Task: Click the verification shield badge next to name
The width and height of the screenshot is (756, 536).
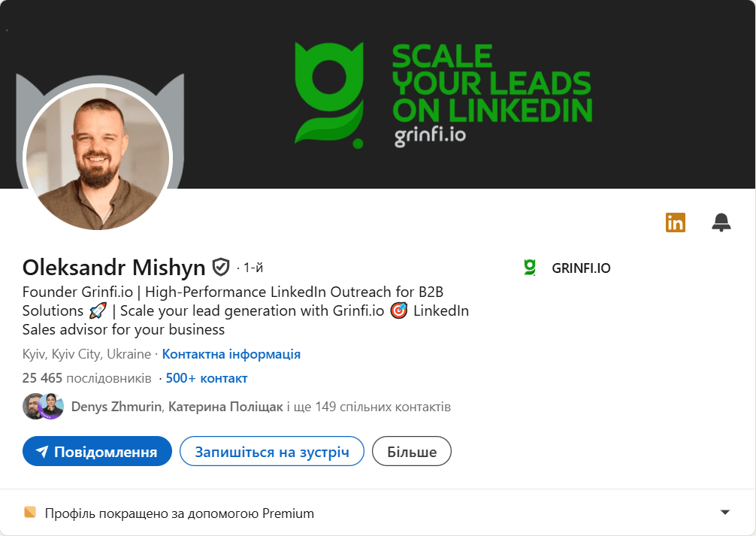Action: pyautogui.click(x=221, y=267)
